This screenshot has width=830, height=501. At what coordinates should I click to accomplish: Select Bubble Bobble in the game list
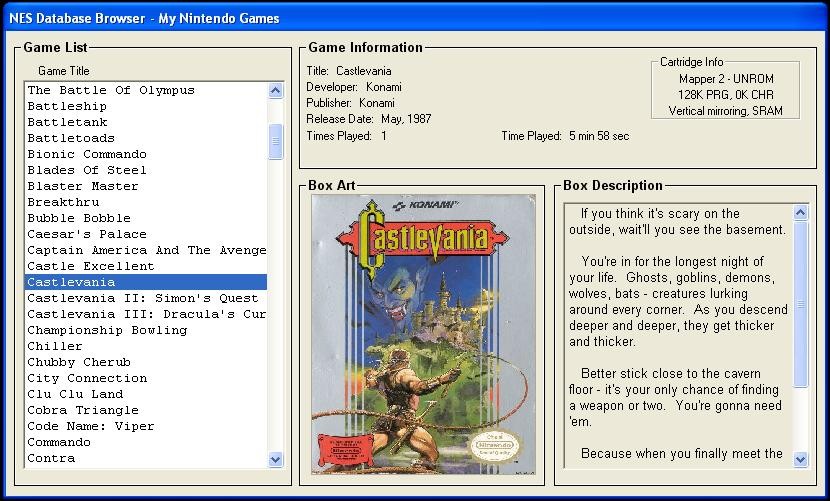click(146, 218)
